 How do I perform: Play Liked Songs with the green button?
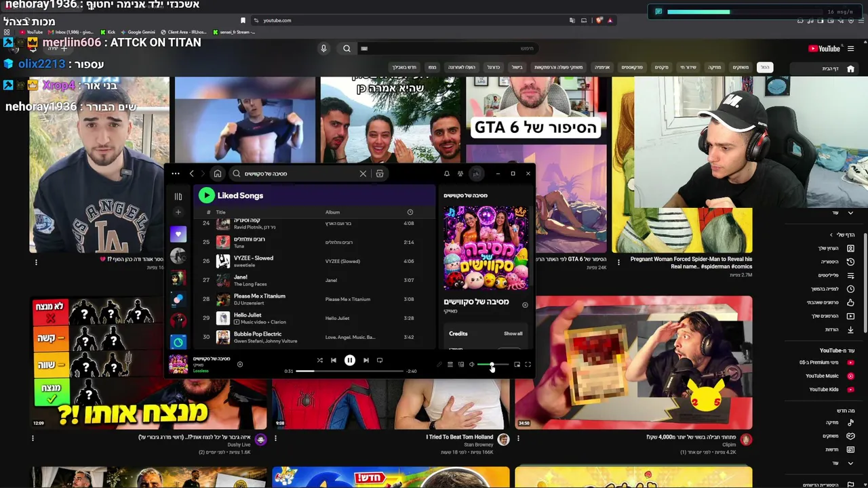coord(206,195)
